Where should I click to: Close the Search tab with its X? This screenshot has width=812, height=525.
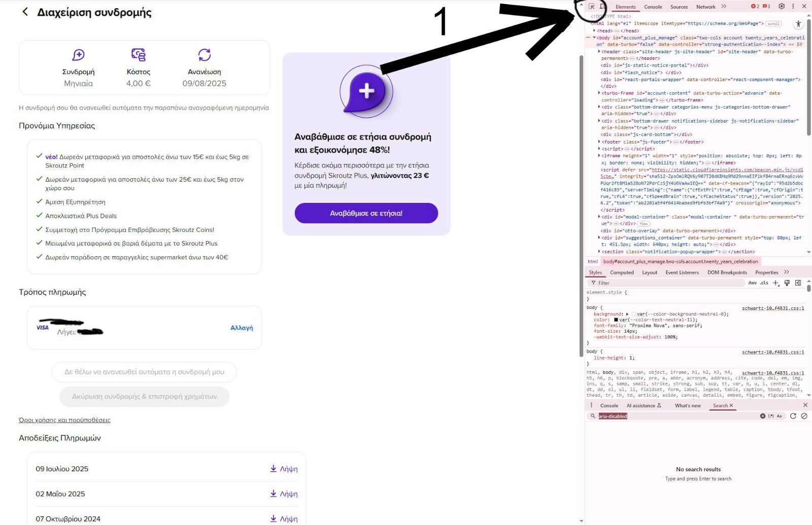pyautogui.click(x=731, y=405)
